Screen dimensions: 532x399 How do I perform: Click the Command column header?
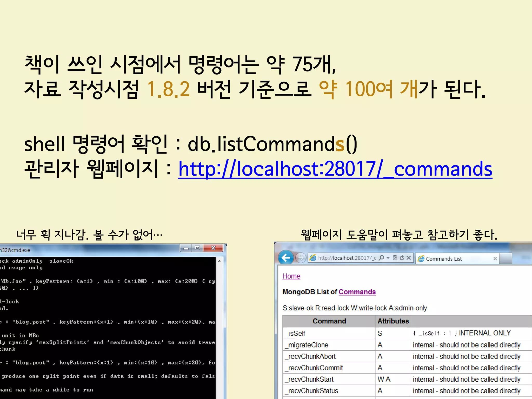click(329, 321)
